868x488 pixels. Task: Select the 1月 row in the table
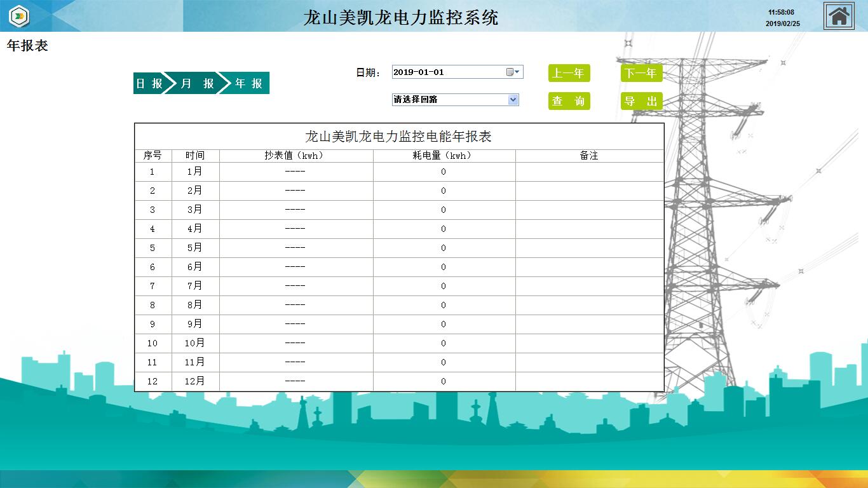(x=195, y=172)
